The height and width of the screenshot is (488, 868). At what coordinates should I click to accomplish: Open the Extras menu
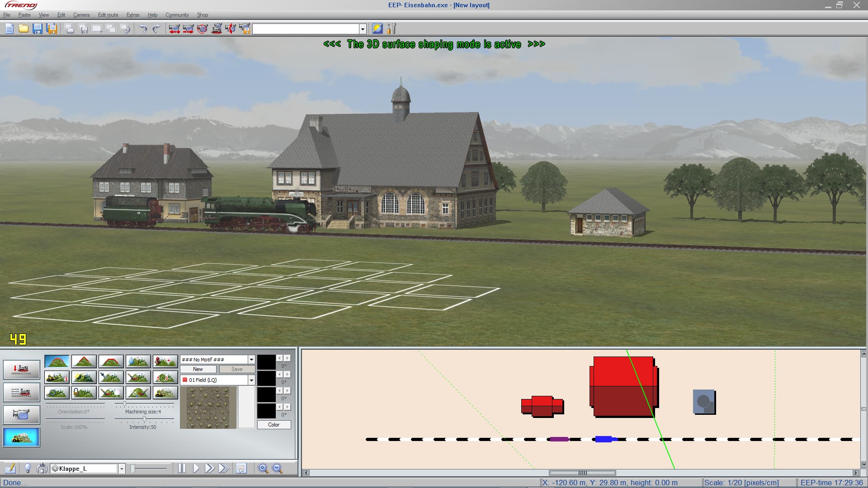pos(133,15)
